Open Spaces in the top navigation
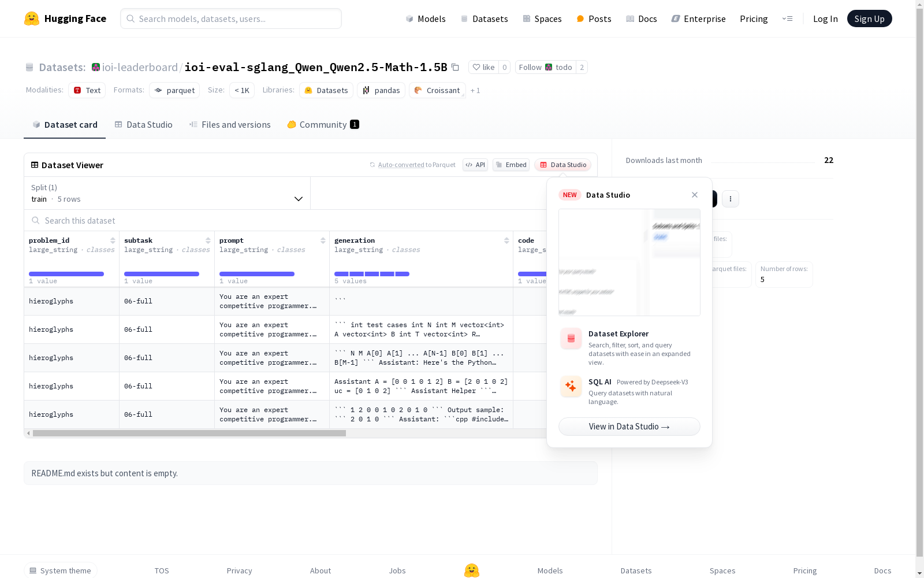 [542, 18]
